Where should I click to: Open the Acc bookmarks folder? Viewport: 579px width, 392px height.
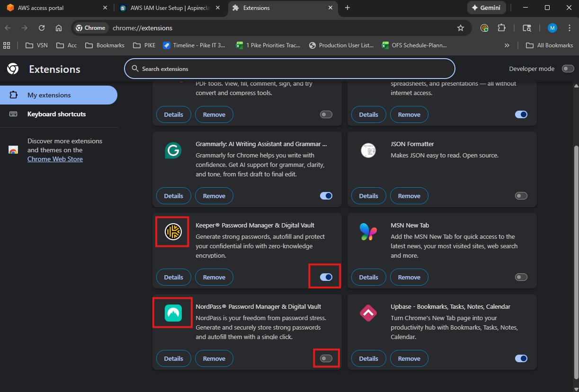pos(66,45)
